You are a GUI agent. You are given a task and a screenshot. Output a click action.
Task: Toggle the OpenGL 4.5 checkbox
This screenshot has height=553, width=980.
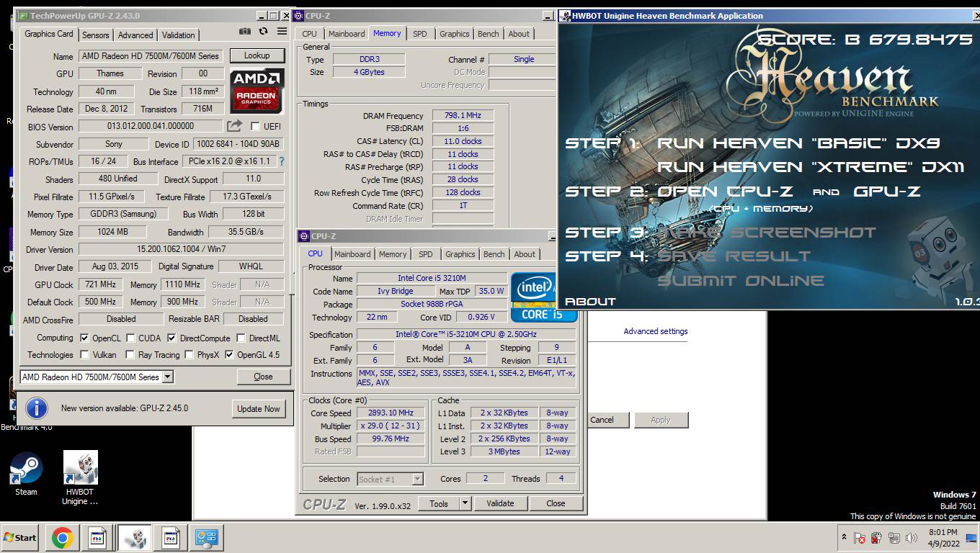229,354
